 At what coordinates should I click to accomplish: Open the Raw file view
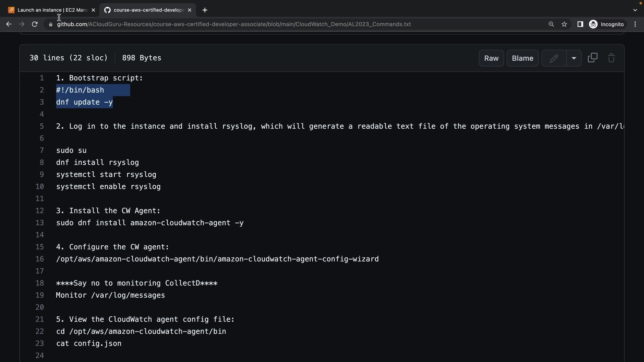pos(491,58)
